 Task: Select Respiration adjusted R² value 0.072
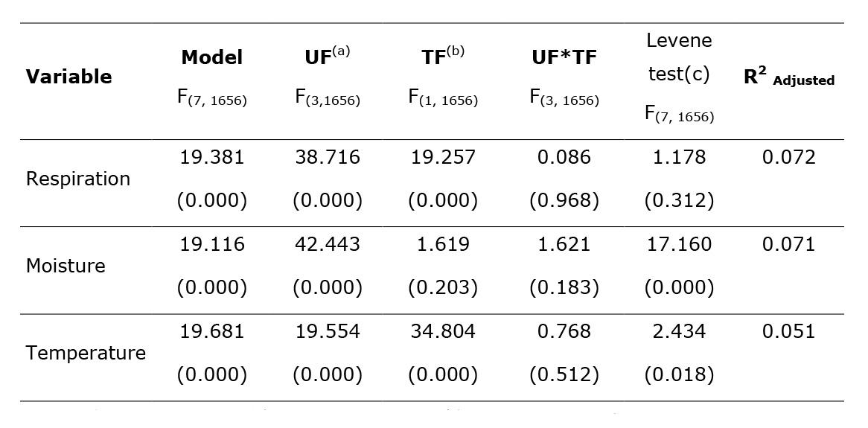point(788,158)
